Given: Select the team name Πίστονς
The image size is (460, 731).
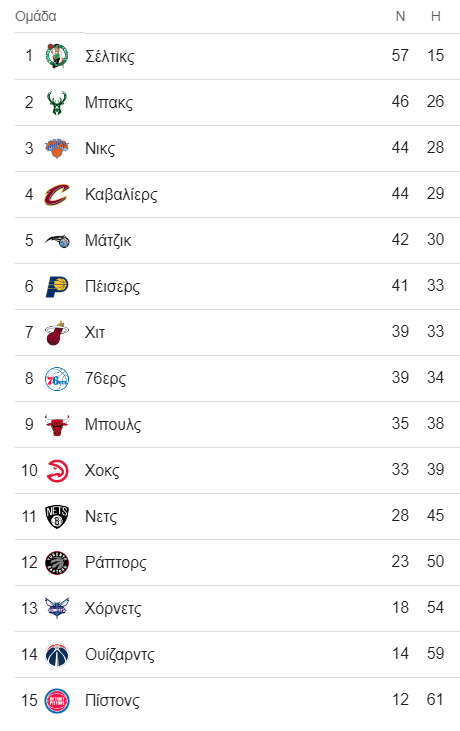Looking at the screenshot, I should tap(112, 701).
